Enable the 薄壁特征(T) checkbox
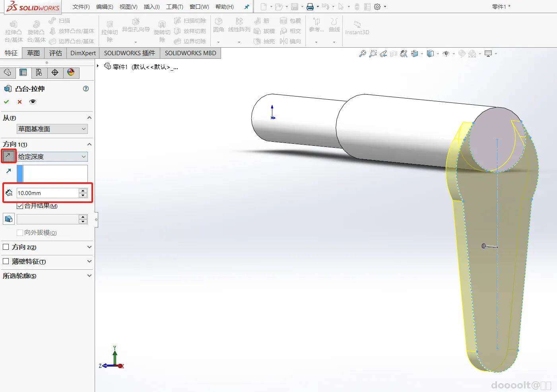The height and width of the screenshot is (392, 557). pyautogui.click(x=6, y=261)
